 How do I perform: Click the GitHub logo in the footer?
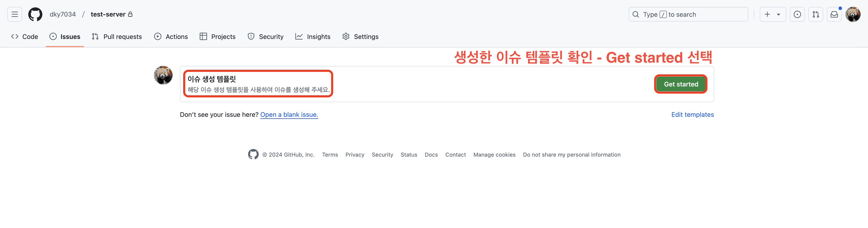pos(253,155)
